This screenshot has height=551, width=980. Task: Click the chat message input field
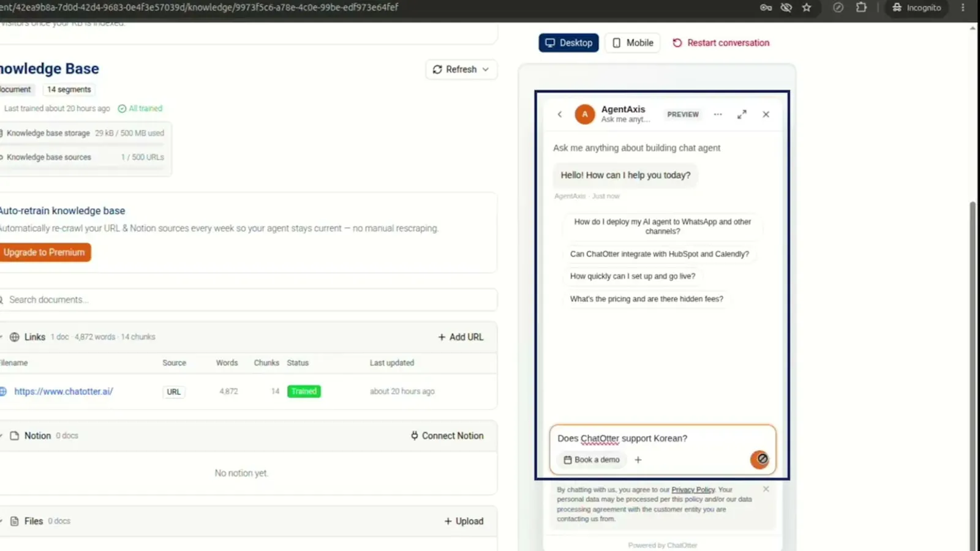pos(662,438)
